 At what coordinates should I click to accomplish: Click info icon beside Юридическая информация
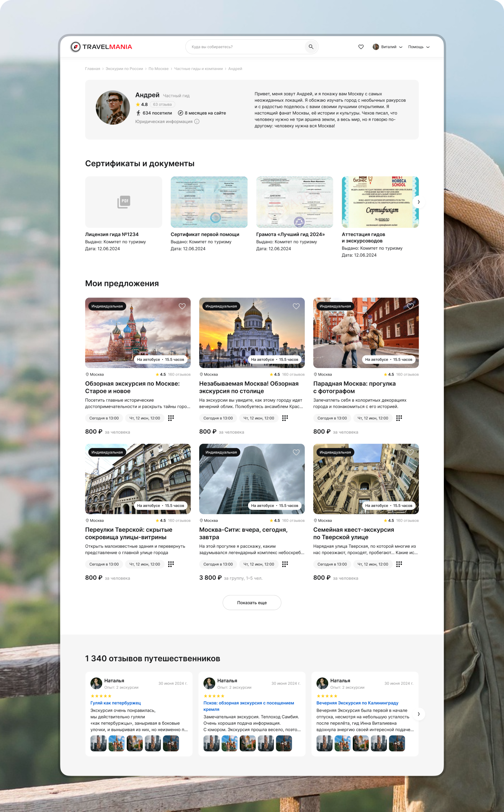tap(197, 121)
